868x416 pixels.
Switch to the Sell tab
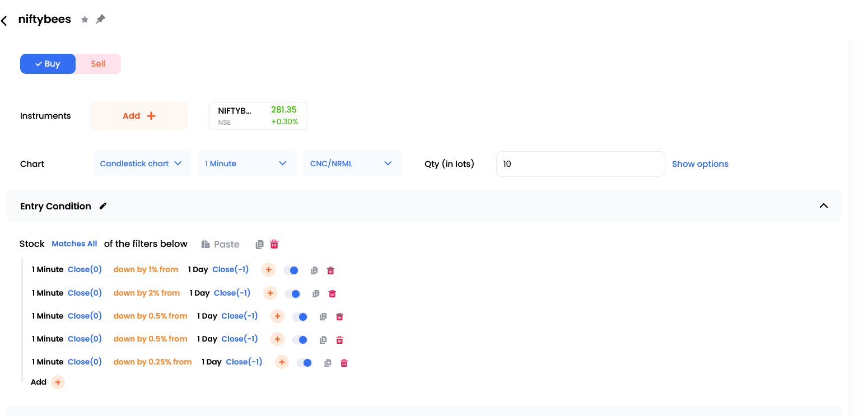click(x=98, y=64)
